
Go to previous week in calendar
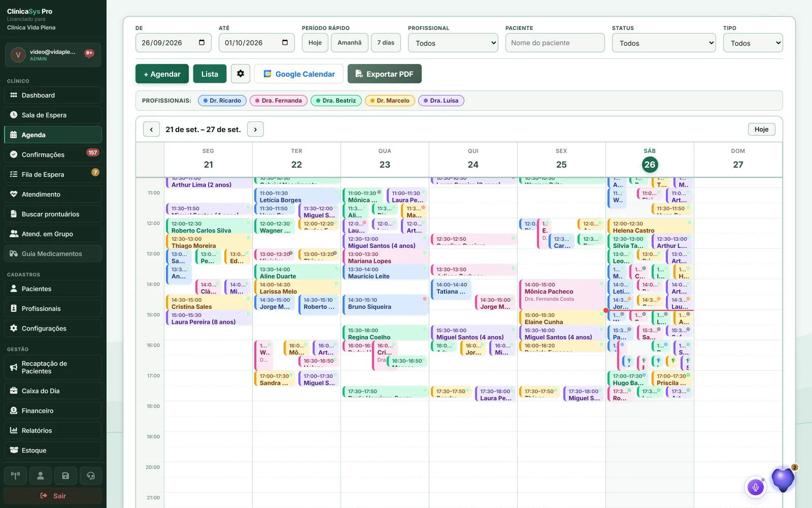pos(151,130)
